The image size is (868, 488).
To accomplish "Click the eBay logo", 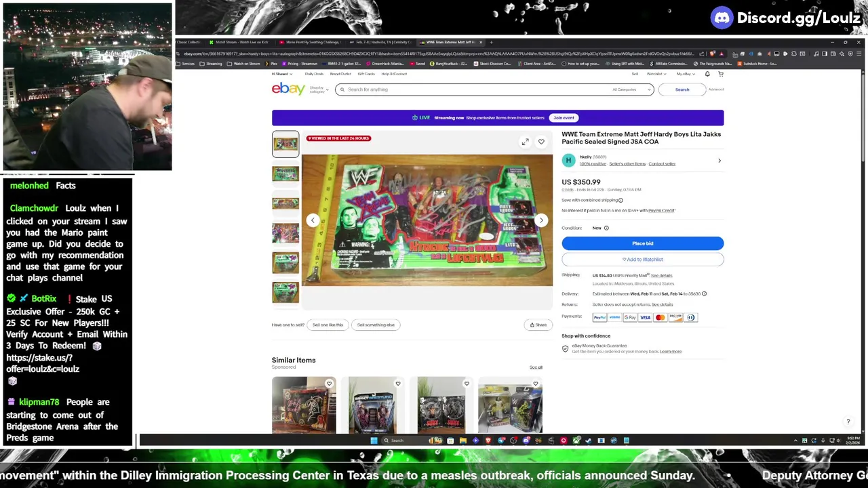I will coord(288,89).
